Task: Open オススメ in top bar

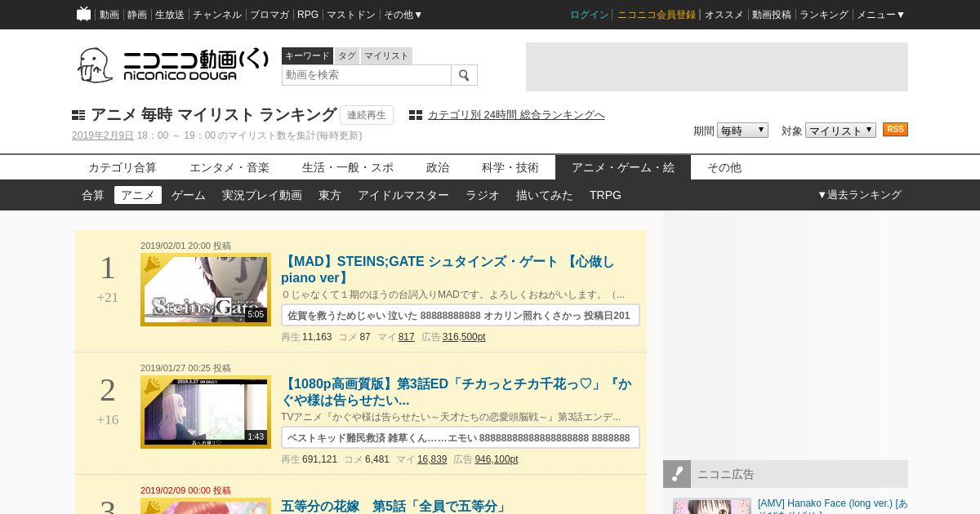Action: click(x=724, y=15)
